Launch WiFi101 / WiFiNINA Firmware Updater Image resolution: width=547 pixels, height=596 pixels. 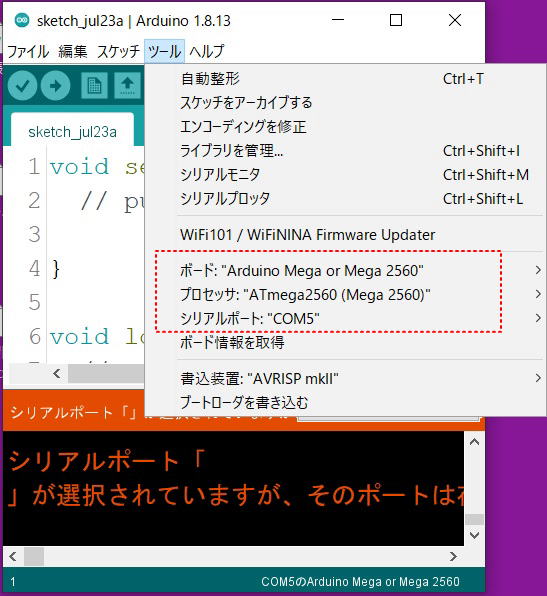click(344, 235)
